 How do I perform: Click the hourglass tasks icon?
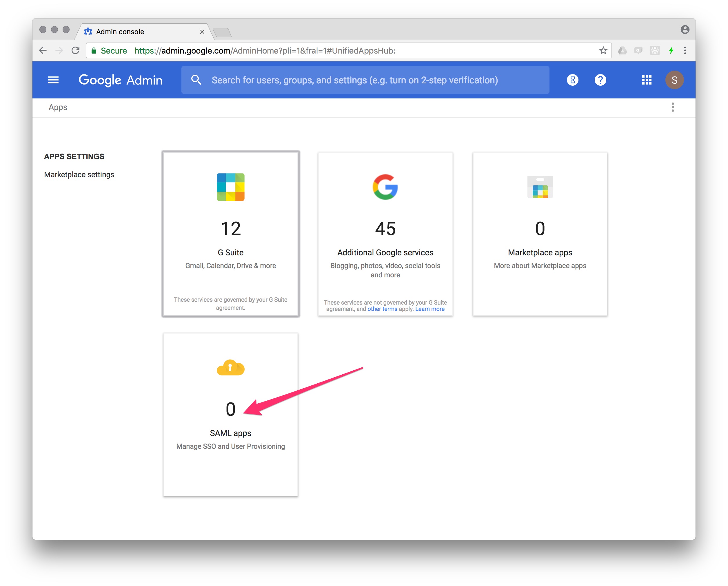[572, 80]
